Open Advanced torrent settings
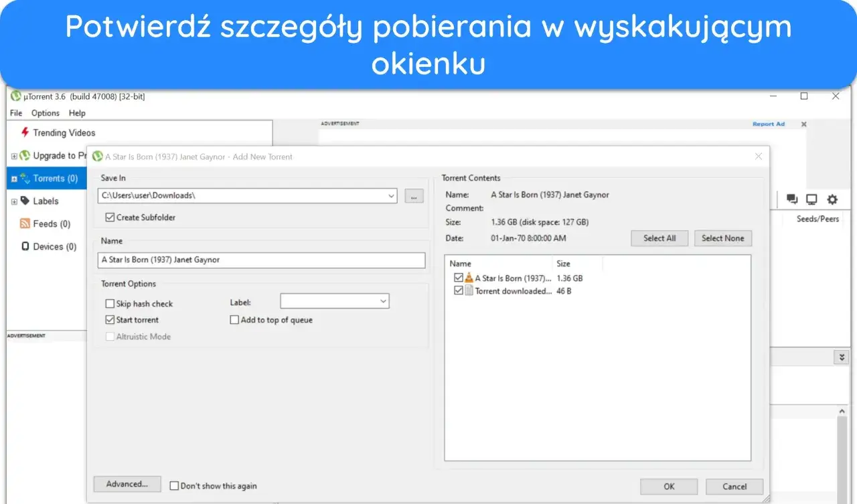 127,484
